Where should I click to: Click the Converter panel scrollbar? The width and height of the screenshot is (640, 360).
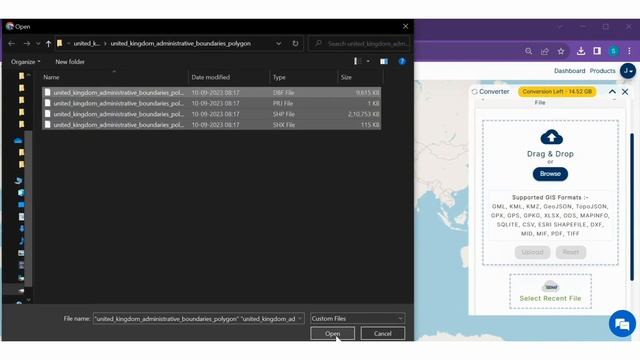pos(632,207)
